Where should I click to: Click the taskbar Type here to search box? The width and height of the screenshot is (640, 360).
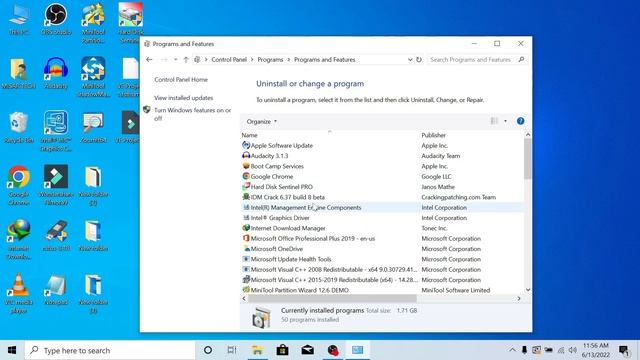(110, 350)
